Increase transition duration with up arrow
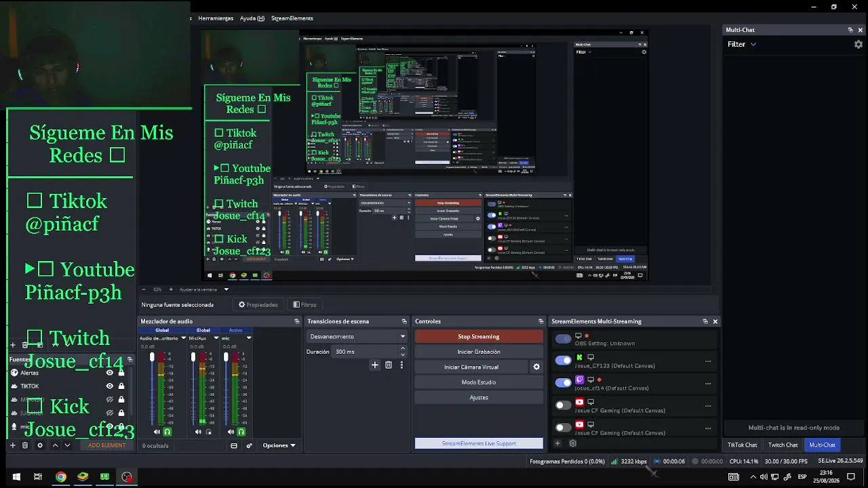868x488 pixels. 403,349
